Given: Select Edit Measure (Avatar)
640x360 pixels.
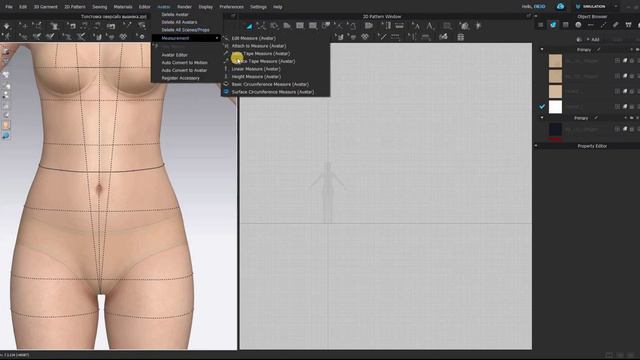Looking at the screenshot, I should (253, 38).
